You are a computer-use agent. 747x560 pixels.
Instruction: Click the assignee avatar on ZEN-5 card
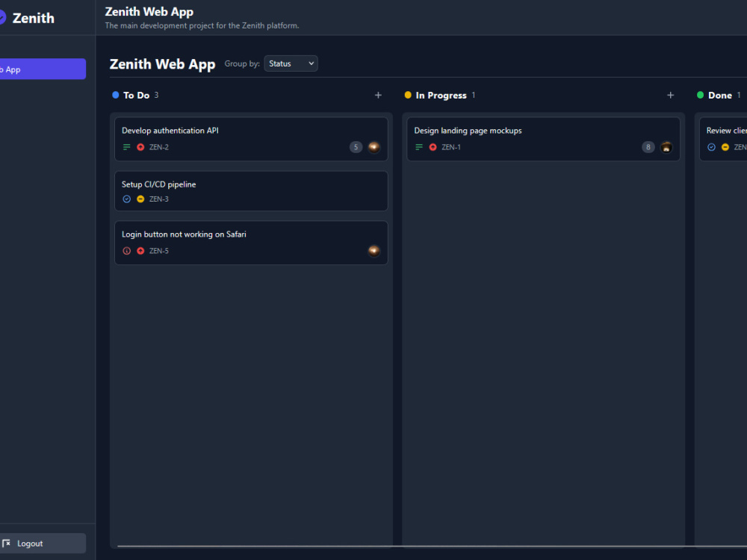[x=374, y=251]
